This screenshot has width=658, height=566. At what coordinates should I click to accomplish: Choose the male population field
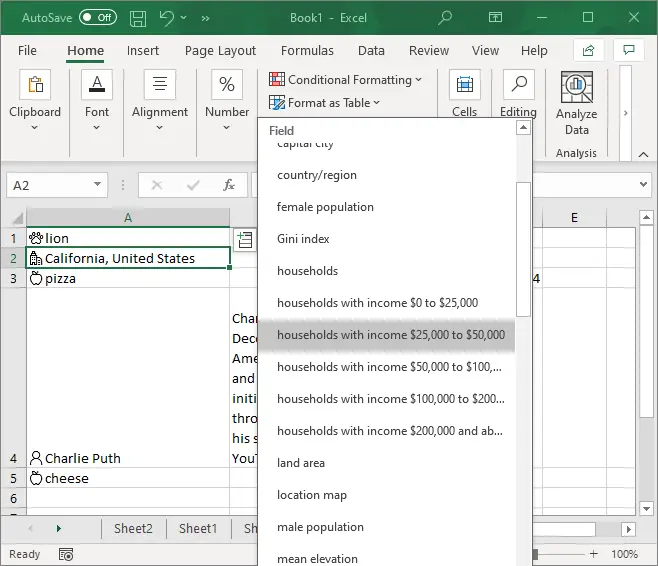pyautogui.click(x=386, y=527)
